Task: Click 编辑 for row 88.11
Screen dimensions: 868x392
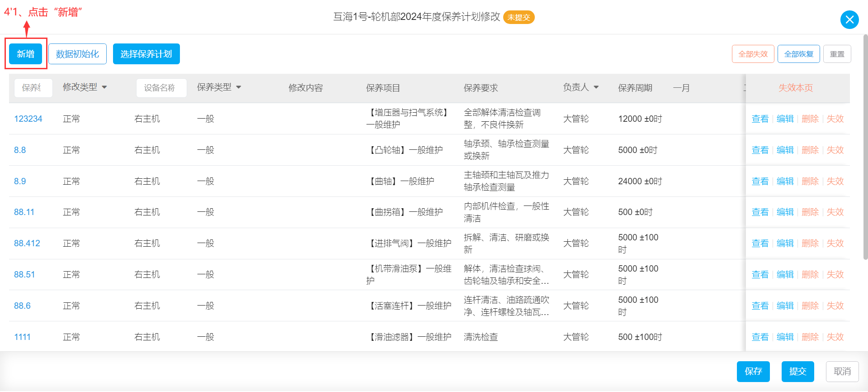Action: coord(785,212)
